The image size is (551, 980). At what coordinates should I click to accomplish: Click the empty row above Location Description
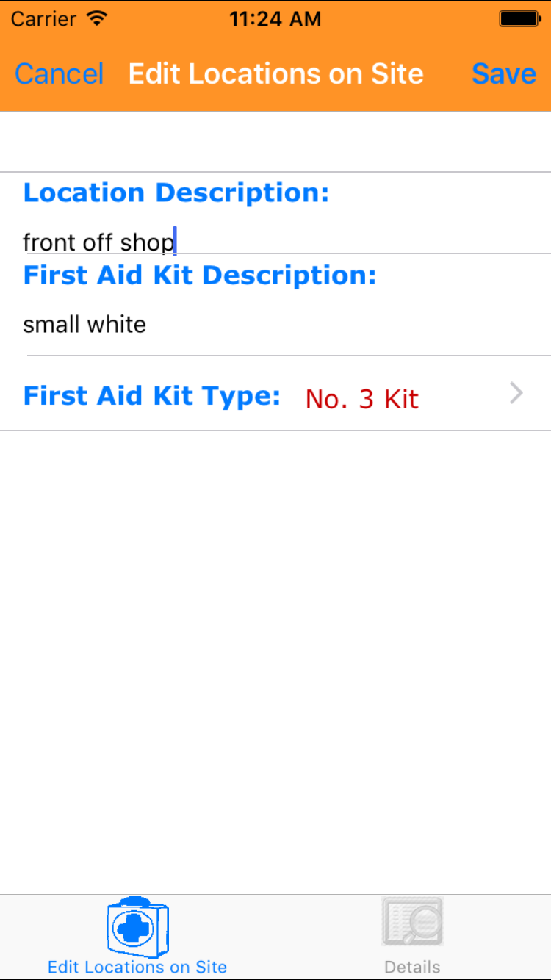[x=275, y=142]
